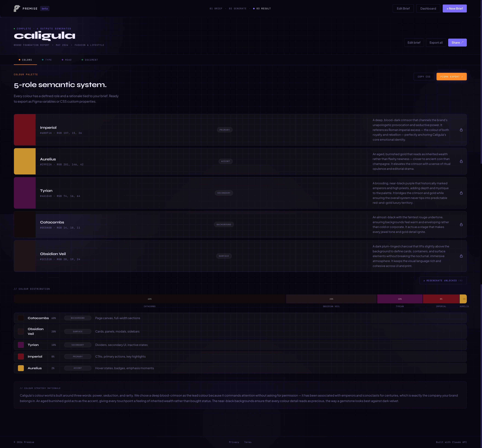Open the Terms link
The height and width of the screenshot is (448, 482).
click(248, 442)
